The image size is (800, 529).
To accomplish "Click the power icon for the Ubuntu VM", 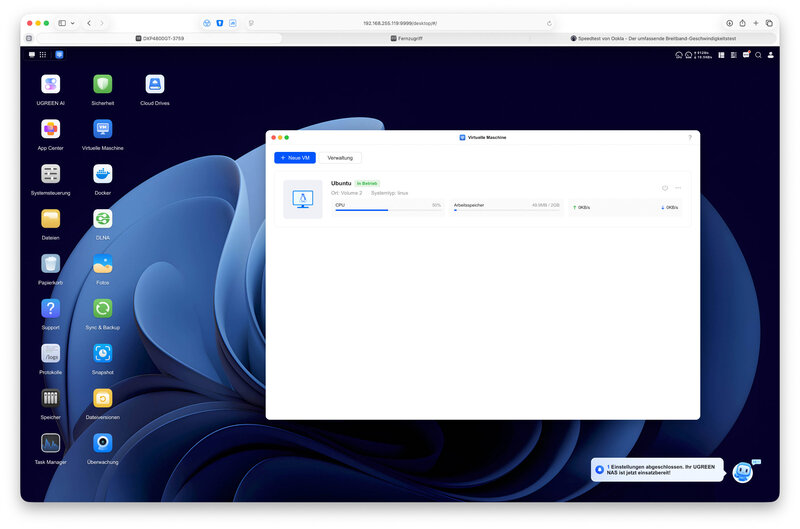I will point(665,188).
